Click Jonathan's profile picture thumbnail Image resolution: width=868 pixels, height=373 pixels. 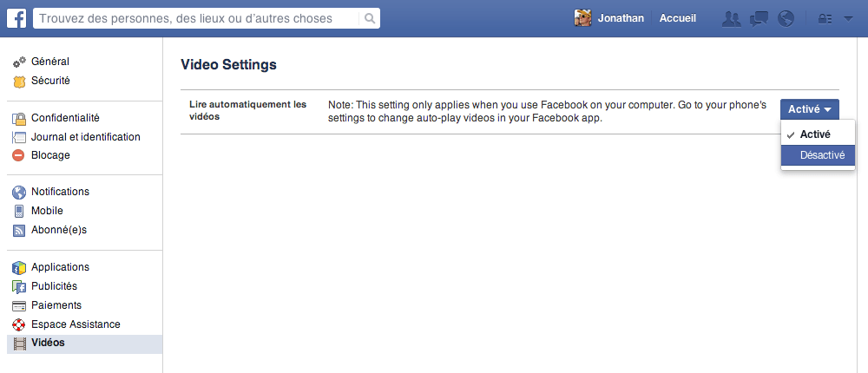click(x=583, y=18)
